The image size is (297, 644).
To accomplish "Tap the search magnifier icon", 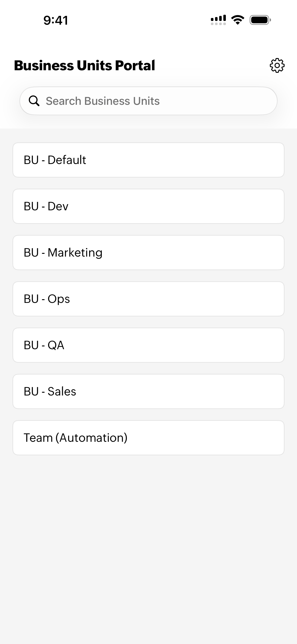I will [34, 101].
